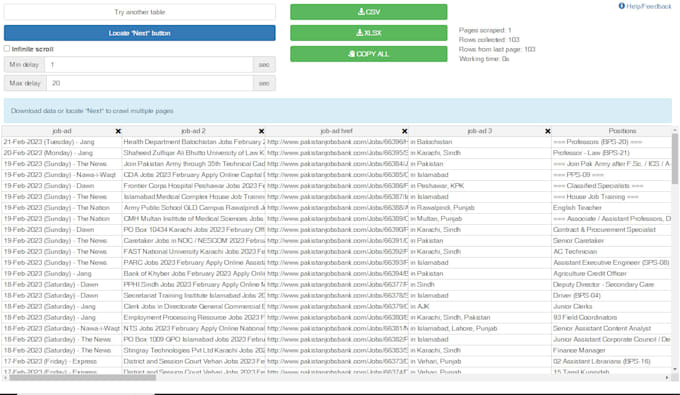Screen dimensions: 680x395
Task: Select cell 'Secretariat Training Institute Islamabad Jobs'
Action: click(194, 296)
